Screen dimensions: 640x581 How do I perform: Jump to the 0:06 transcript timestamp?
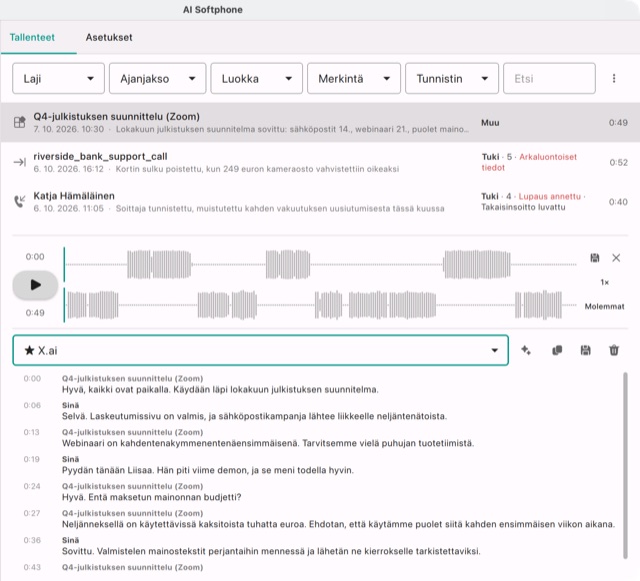click(32, 405)
